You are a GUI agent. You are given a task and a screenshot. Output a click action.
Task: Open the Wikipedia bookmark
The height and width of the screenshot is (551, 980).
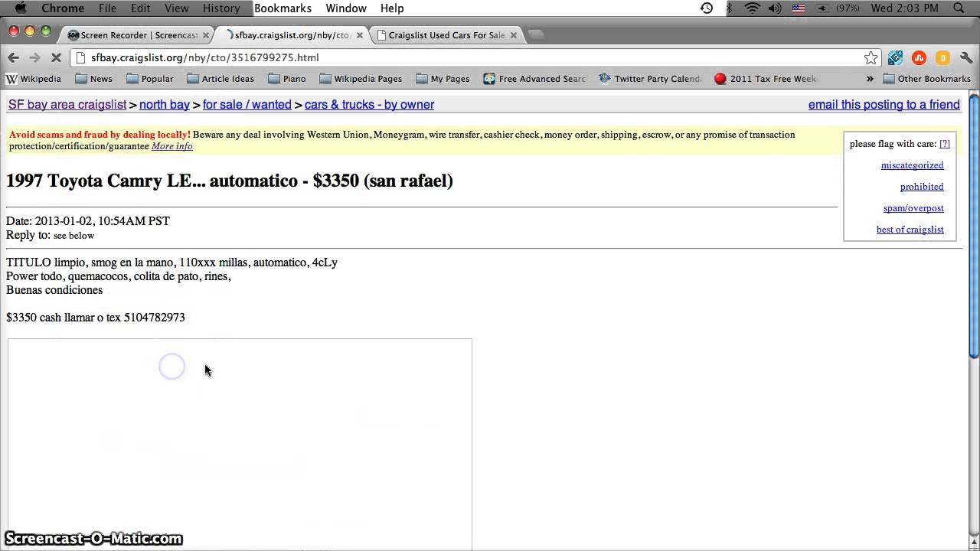pos(34,79)
